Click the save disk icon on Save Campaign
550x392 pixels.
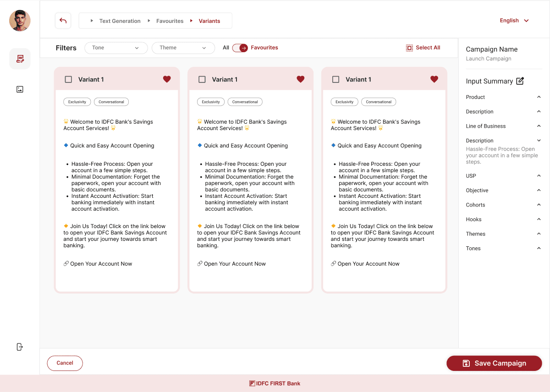[466, 363]
